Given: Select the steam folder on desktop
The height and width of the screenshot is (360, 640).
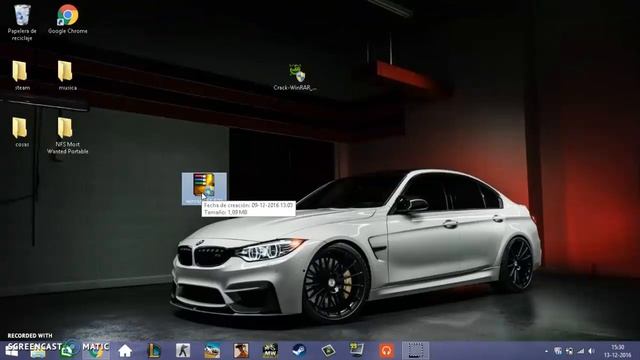Looking at the screenshot, I should (x=21, y=76).
